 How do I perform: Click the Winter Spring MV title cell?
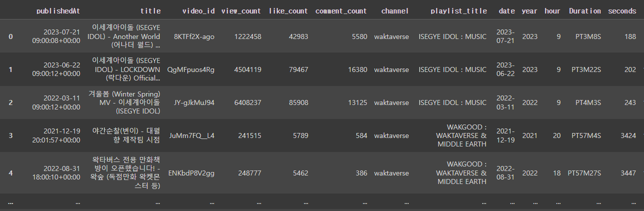pos(124,102)
